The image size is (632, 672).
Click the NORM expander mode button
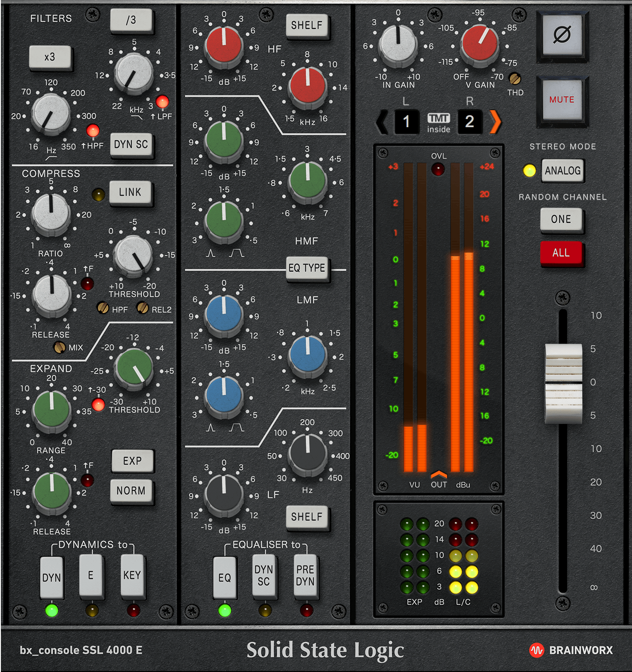(132, 491)
